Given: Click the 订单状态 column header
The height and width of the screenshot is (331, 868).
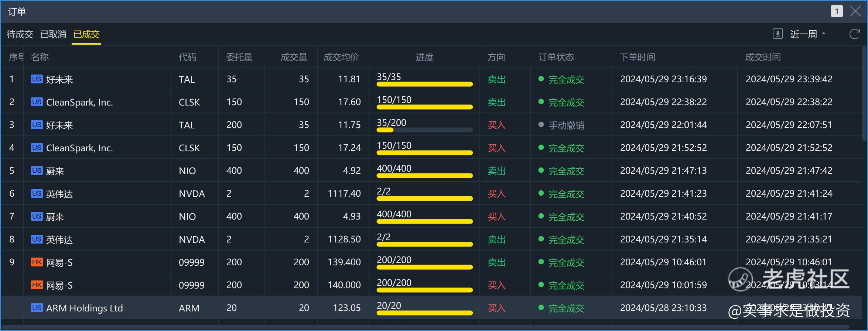Looking at the screenshot, I should point(556,57).
